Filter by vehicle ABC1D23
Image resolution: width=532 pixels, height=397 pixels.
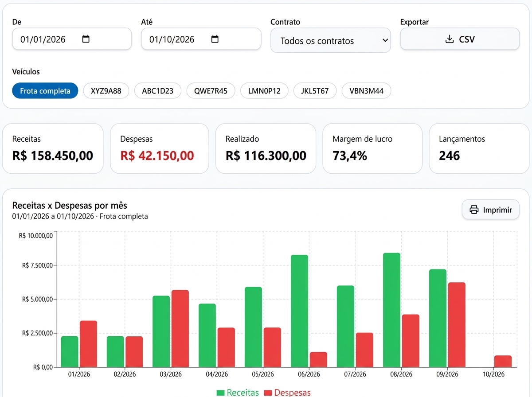[158, 91]
